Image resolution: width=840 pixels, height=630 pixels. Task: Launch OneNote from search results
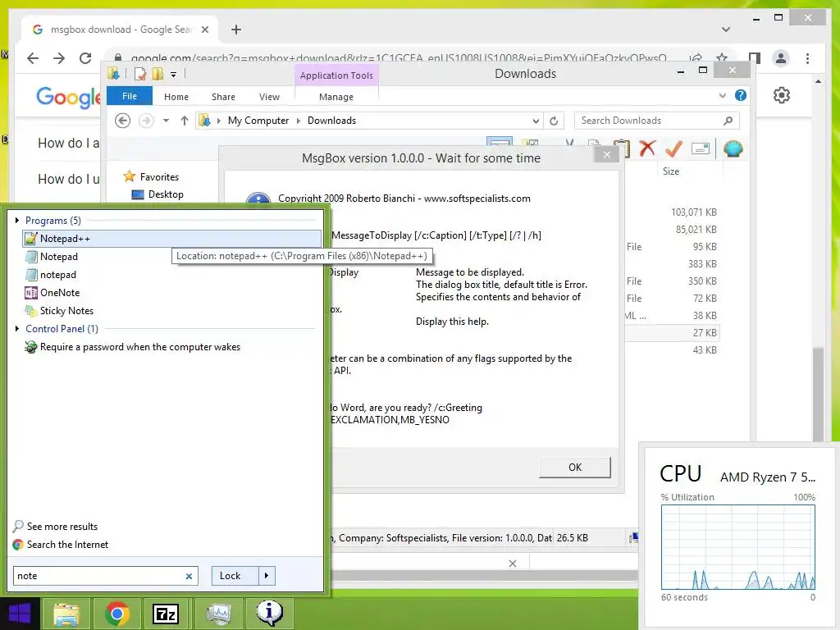pos(52,293)
